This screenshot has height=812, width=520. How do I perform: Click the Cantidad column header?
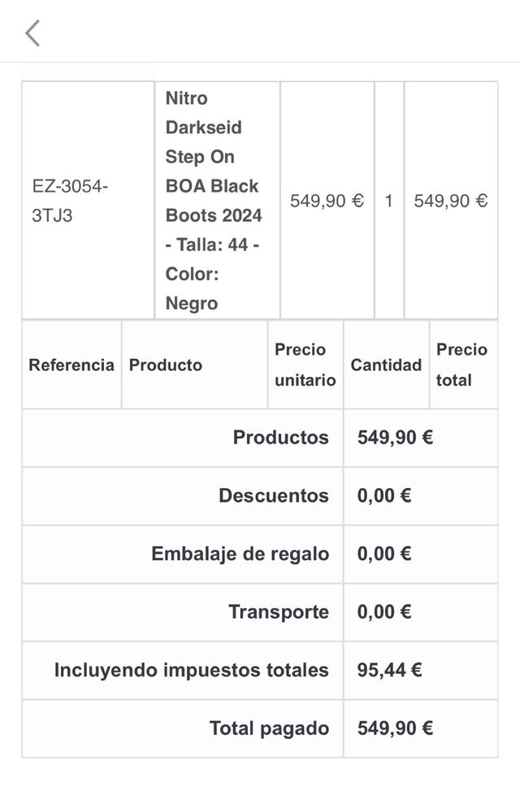pyautogui.click(x=385, y=365)
